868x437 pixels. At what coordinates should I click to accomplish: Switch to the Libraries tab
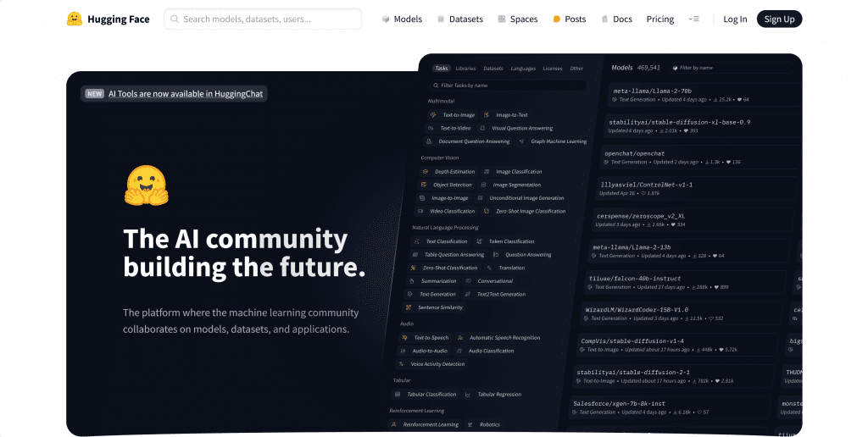tap(465, 69)
